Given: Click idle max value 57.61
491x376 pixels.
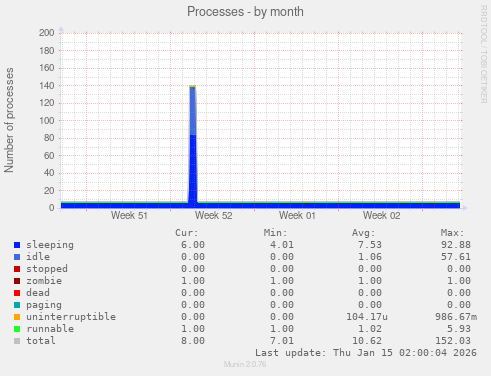Looking at the screenshot, I should pos(456,257).
